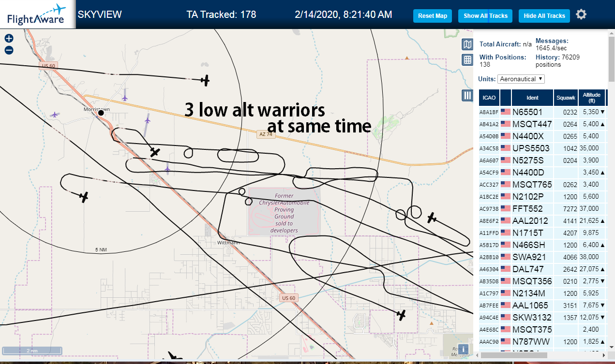The height and width of the screenshot is (364, 615).
Task: Click the flag in the DAL747 row
Action: [x=506, y=269]
